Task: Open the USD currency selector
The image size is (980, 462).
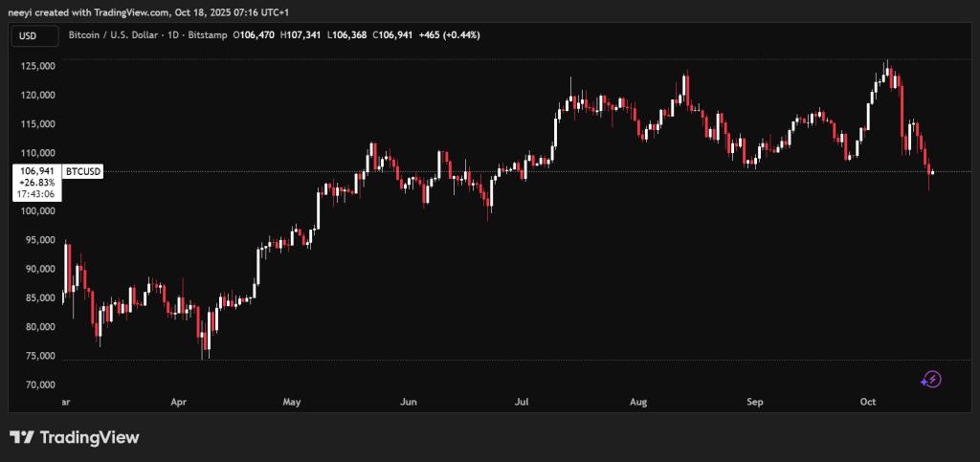Action: pyautogui.click(x=28, y=35)
